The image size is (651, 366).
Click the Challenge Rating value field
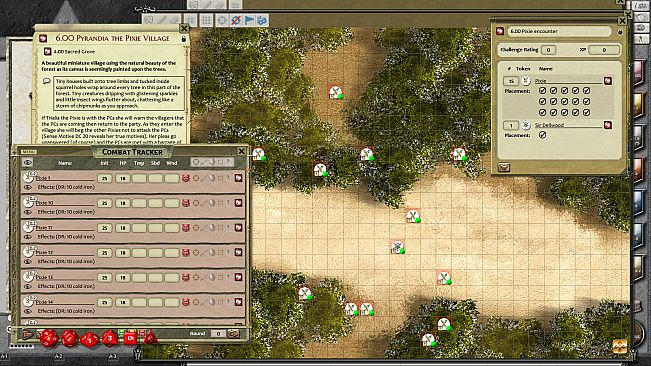point(548,50)
